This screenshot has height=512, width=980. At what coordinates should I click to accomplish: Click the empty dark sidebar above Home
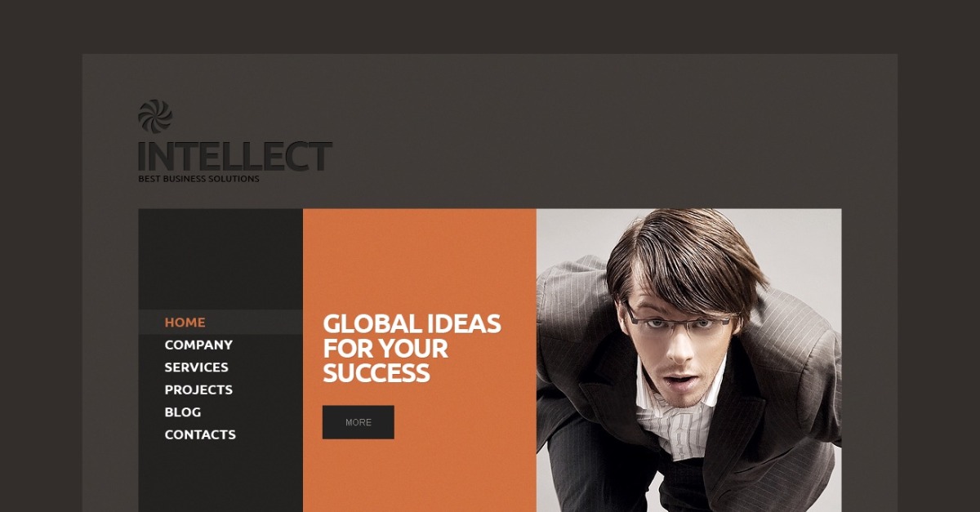[220, 259]
